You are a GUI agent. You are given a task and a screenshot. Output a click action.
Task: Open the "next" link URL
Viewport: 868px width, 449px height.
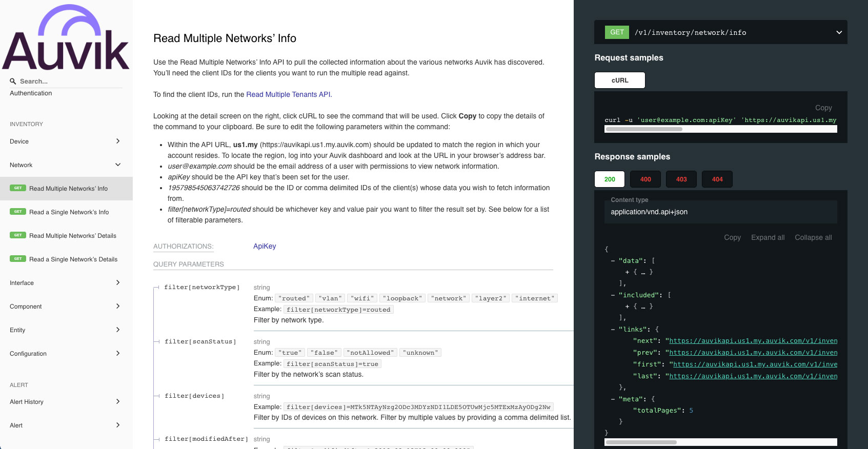(x=753, y=341)
